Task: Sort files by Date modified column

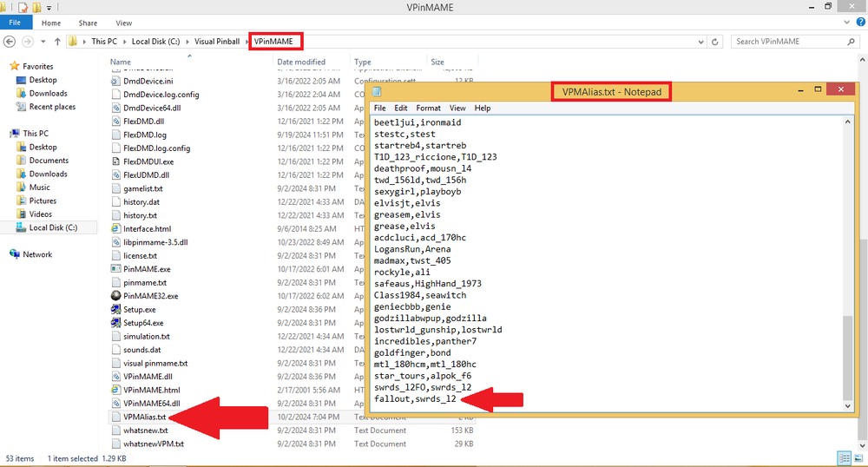Action: point(301,62)
